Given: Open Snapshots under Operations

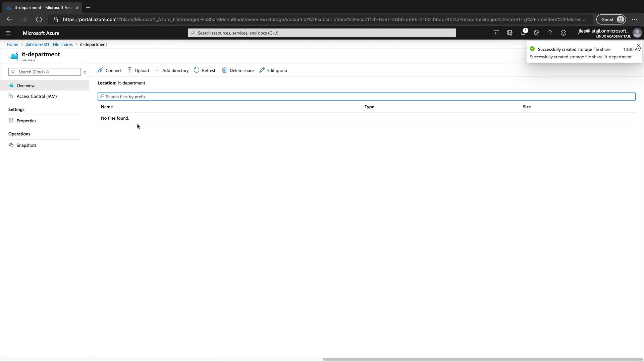Looking at the screenshot, I should 26,145.
